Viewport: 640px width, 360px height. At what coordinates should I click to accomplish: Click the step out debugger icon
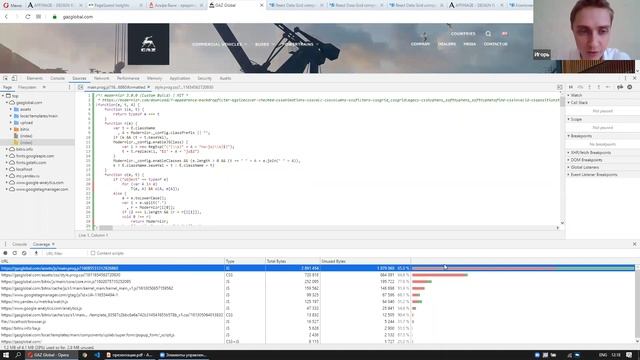point(599,87)
